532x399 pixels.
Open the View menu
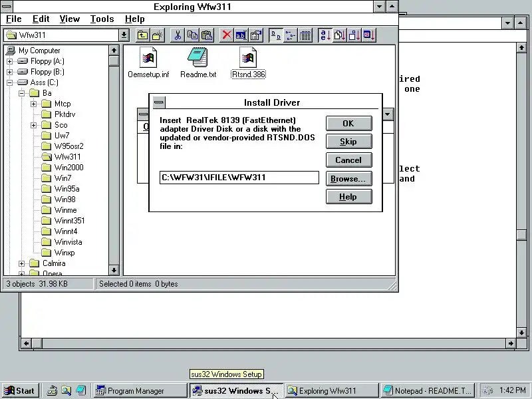click(70, 19)
